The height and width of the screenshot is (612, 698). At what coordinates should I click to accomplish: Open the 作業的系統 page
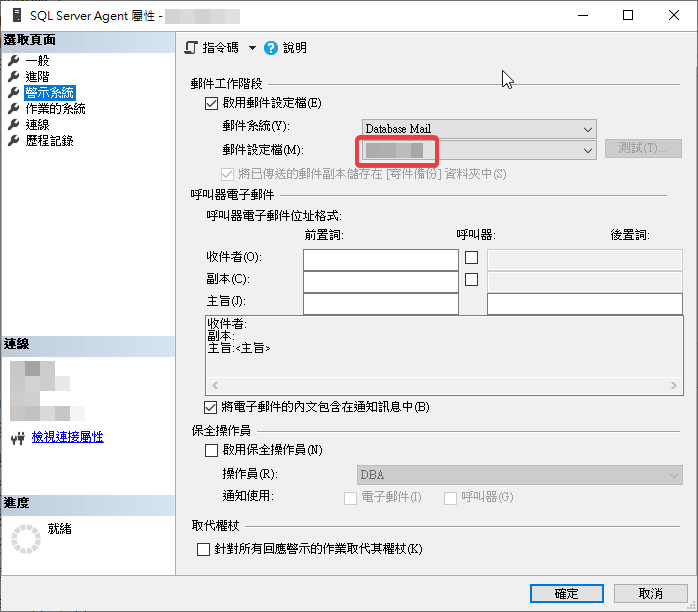point(54,109)
